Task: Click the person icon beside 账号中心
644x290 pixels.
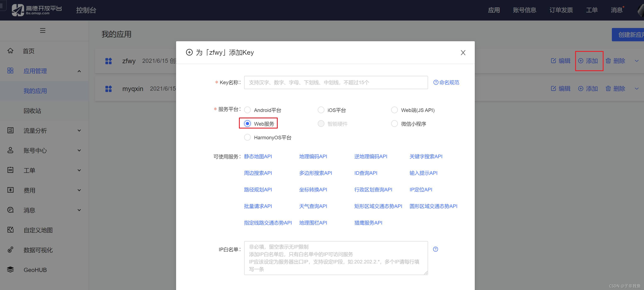Action: 10,150
